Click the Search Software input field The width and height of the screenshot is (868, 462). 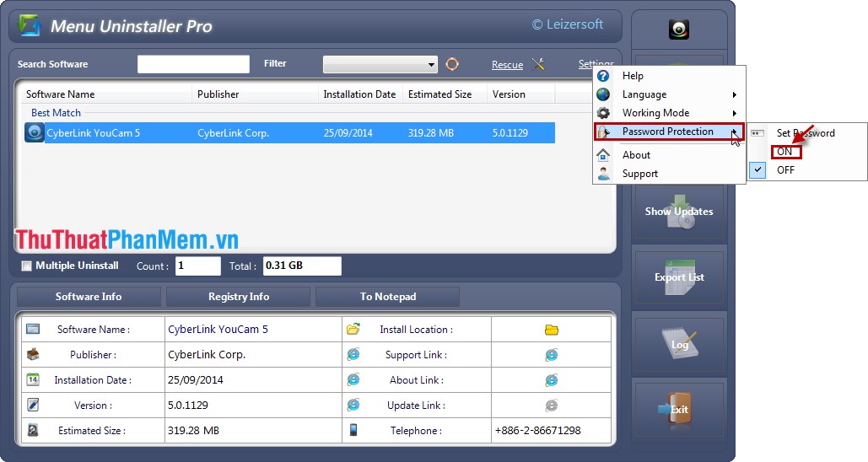[193, 64]
